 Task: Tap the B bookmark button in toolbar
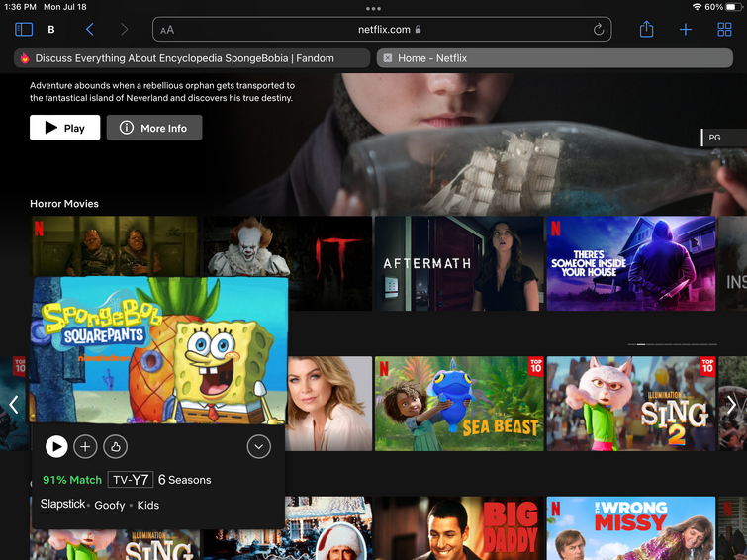tap(51, 30)
